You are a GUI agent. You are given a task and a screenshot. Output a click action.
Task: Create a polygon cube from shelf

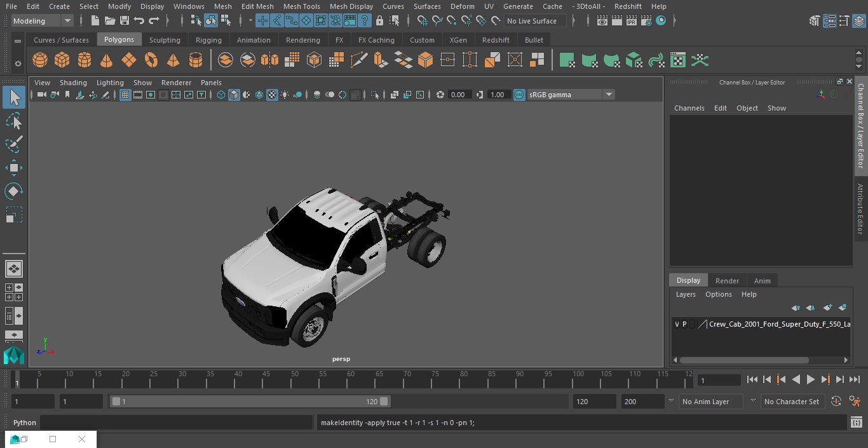(62, 60)
